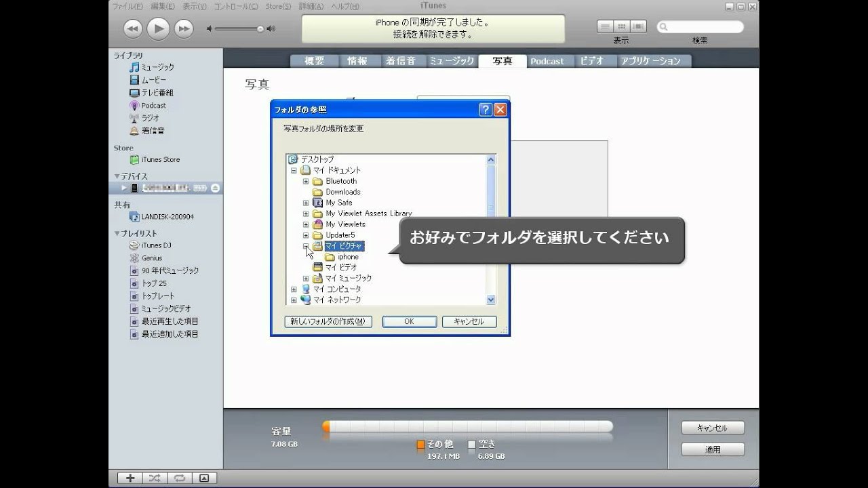Screen dimensions: 868x488
Task: Click the next track forward button
Action: point(184,28)
